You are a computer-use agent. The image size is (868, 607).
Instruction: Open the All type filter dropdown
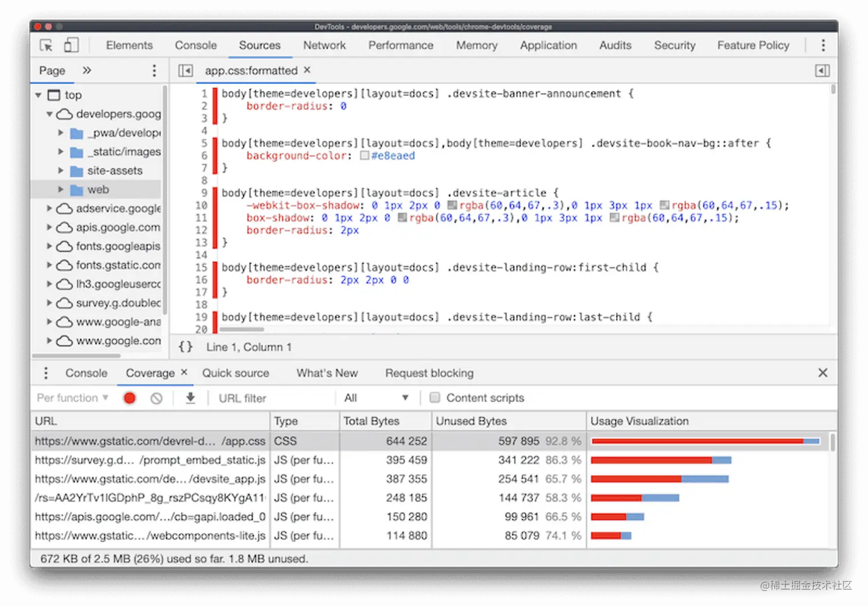point(376,398)
